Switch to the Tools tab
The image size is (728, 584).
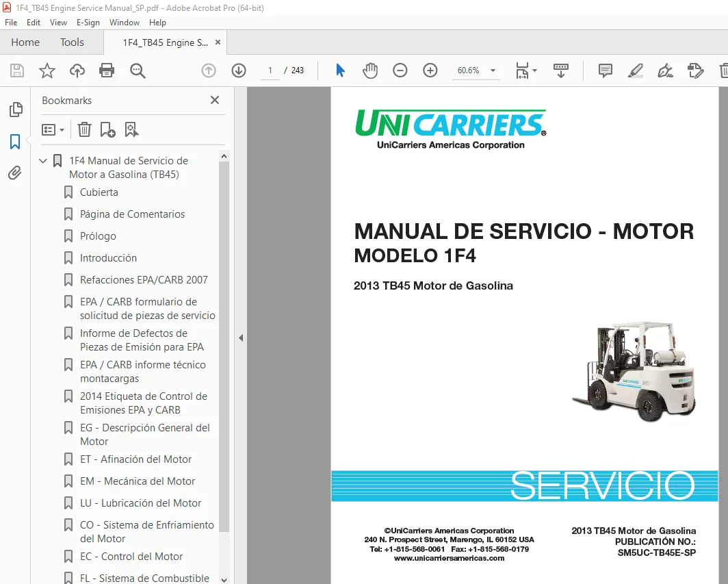pos(72,42)
